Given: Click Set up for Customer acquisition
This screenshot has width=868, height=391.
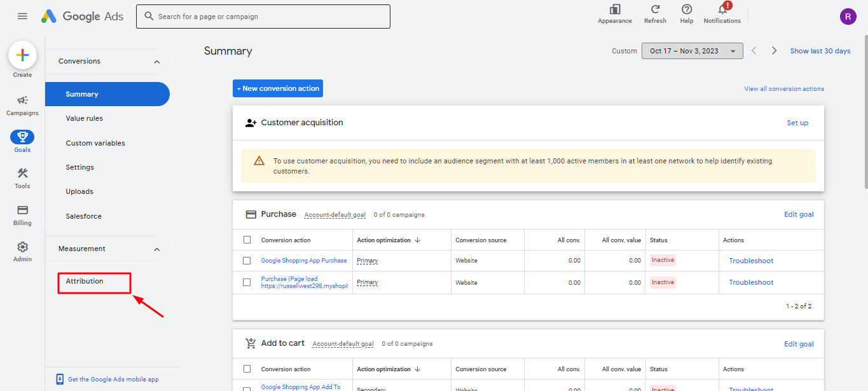Looking at the screenshot, I should click(x=797, y=123).
